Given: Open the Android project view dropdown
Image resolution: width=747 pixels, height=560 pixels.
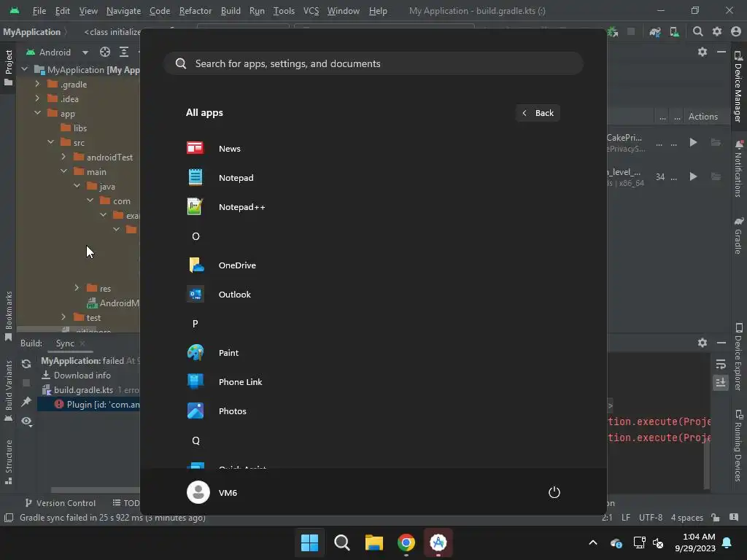Looking at the screenshot, I should [x=58, y=52].
